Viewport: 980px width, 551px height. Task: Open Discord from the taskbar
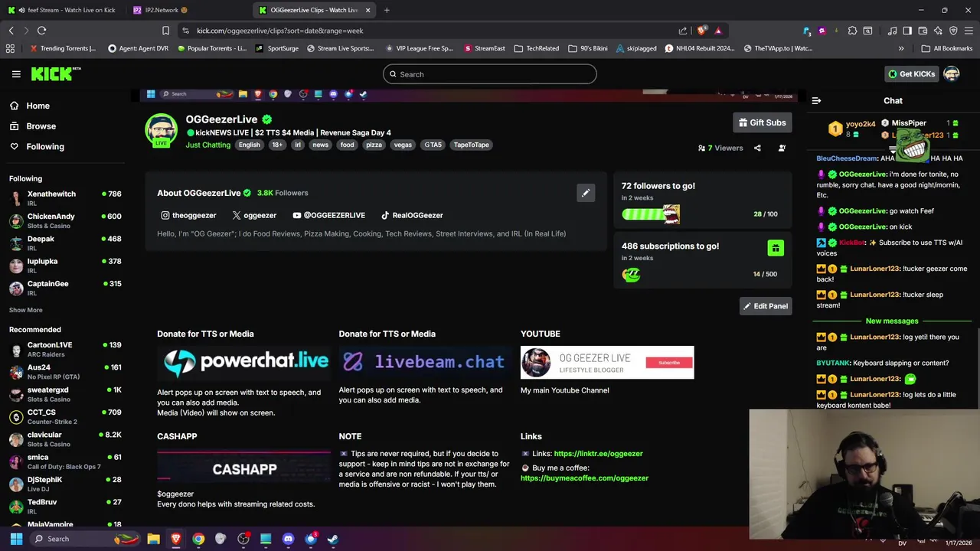[288, 539]
